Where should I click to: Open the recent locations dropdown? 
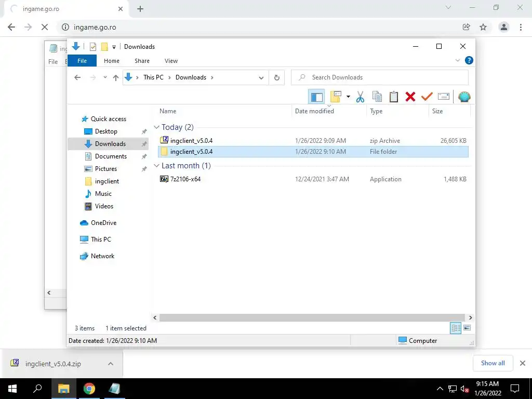(105, 77)
